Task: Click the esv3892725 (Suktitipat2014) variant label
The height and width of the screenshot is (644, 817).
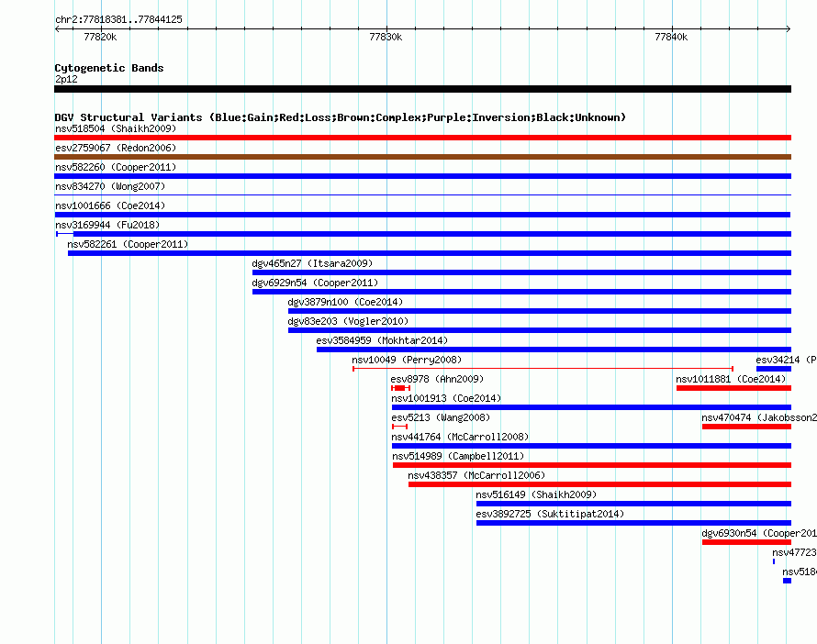Action: tap(550, 514)
